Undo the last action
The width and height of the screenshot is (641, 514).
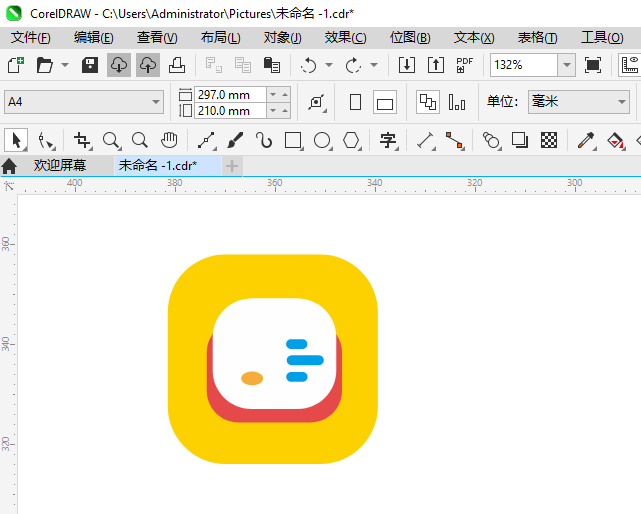309,65
